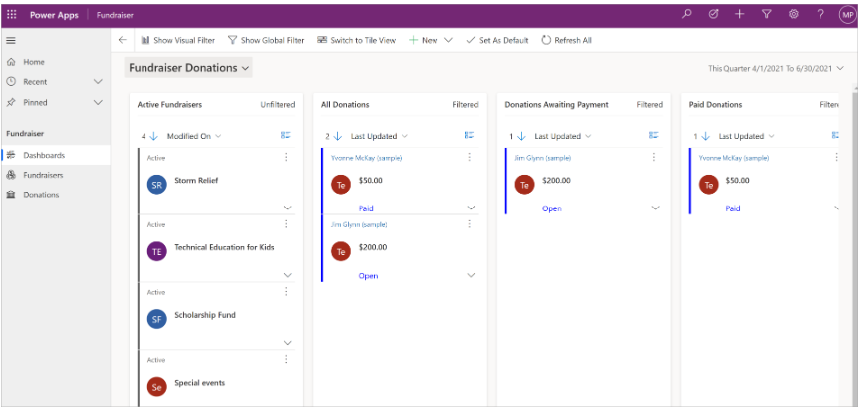The height and width of the screenshot is (416, 868).
Task: Click Refresh All
Action: coord(567,41)
